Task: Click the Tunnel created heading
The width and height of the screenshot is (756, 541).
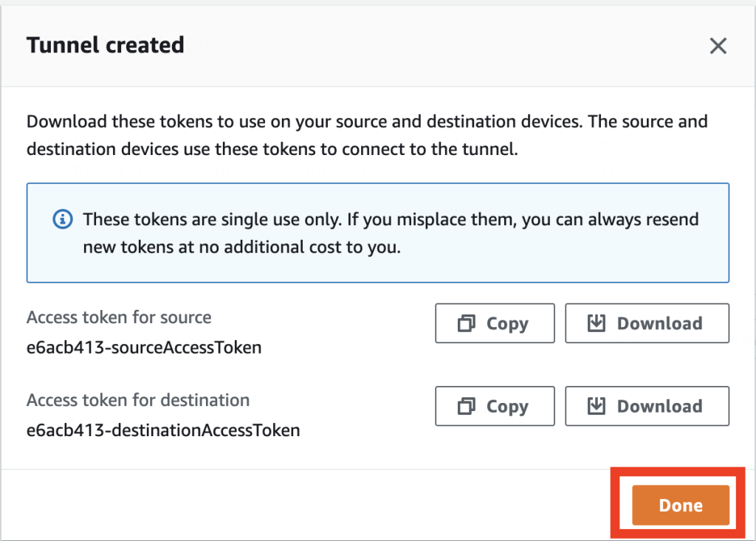Action: click(x=105, y=45)
